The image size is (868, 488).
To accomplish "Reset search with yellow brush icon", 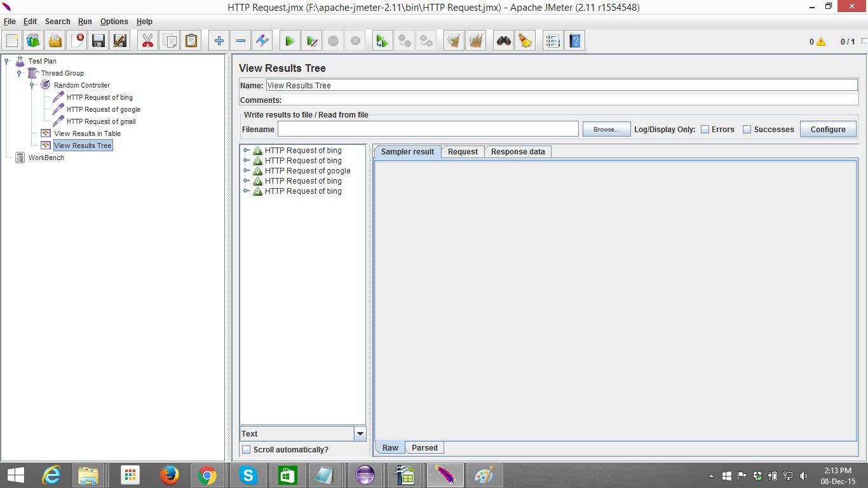I will [x=526, y=41].
